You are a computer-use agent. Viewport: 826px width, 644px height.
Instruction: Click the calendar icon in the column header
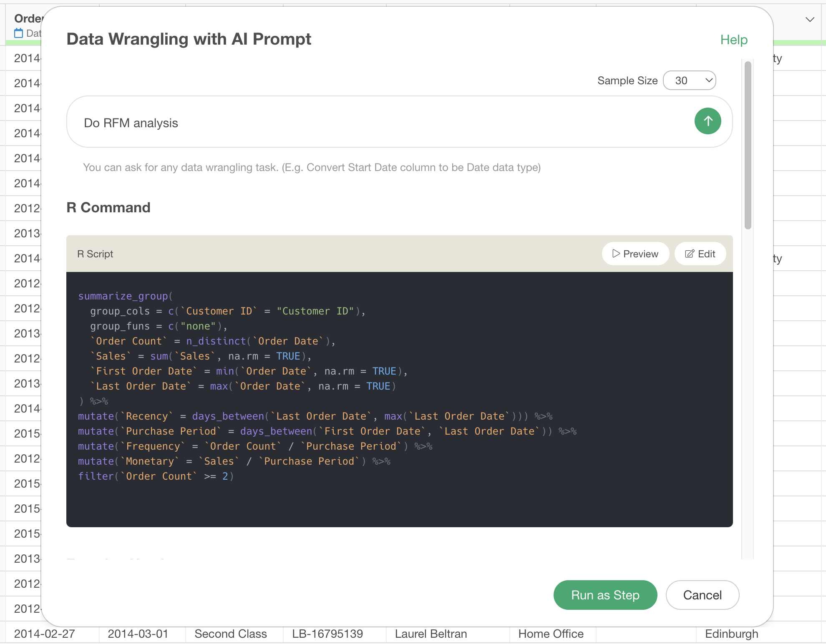click(19, 33)
